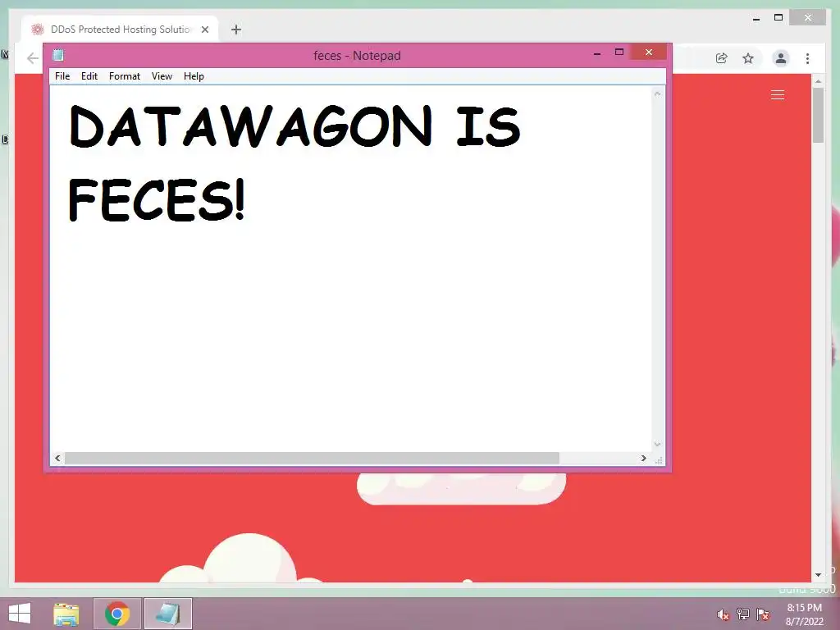Viewport: 840px width, 630px height.
Task: Click Notepad vertical scrollbar up arrow
Action: coord(658,94)
